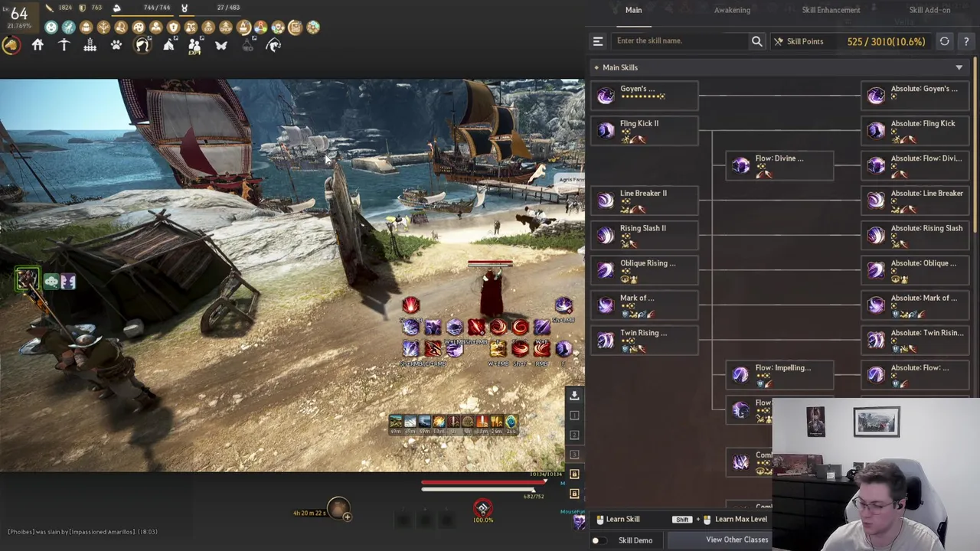
Task: Toggle the upper quickslot lock icon
Action: tap(574, 474)
